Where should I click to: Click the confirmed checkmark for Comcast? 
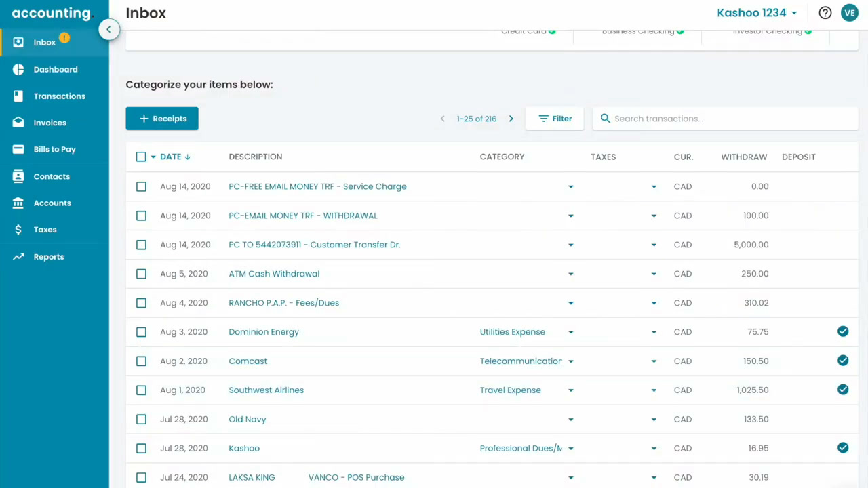(x=843, y=361)
